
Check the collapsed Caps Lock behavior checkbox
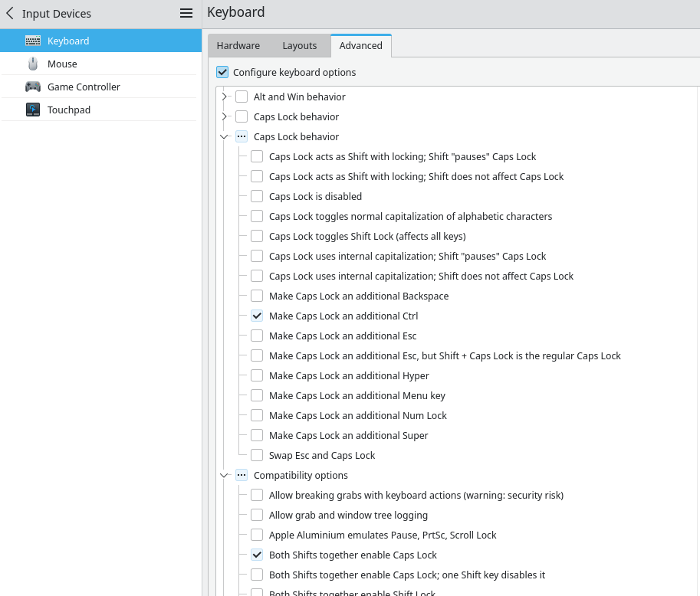pyautogui.click(x=242, y=116)
